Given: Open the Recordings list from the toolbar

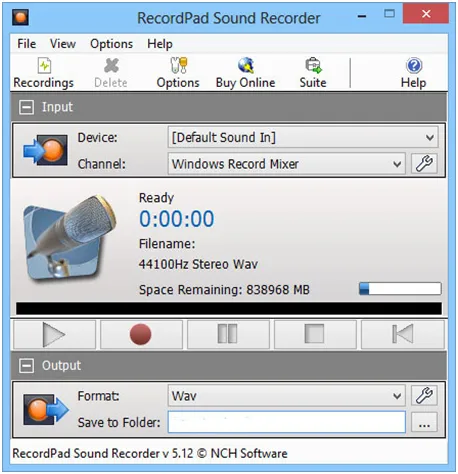Looking at the screenshot, I should tap(44, 73).
